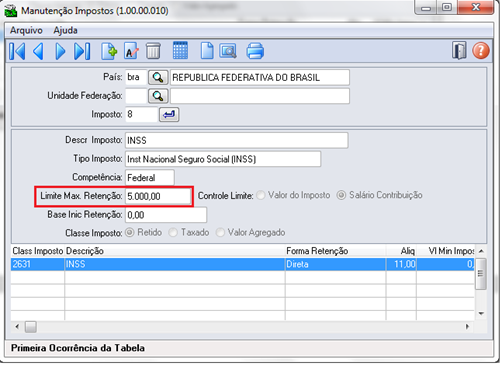This screenshot has width=502, height=366.
Task: Click Class Imposto column header
Action: click(x=38, y=251)
